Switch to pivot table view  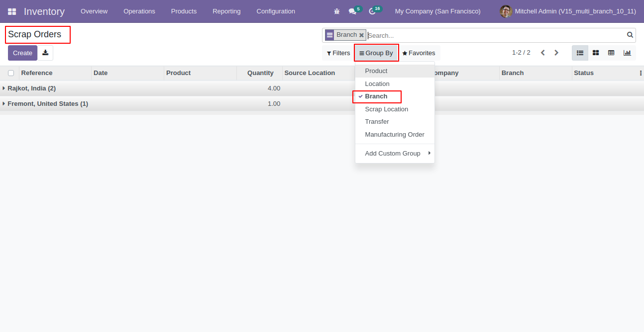coord(611,53)
